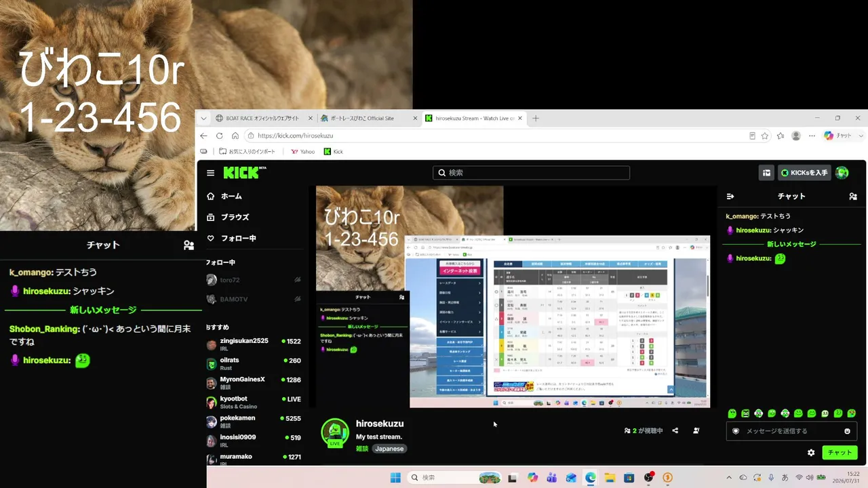Open OBS Studio from the taskbar
The image size is (868, 488).
(648, 478)
